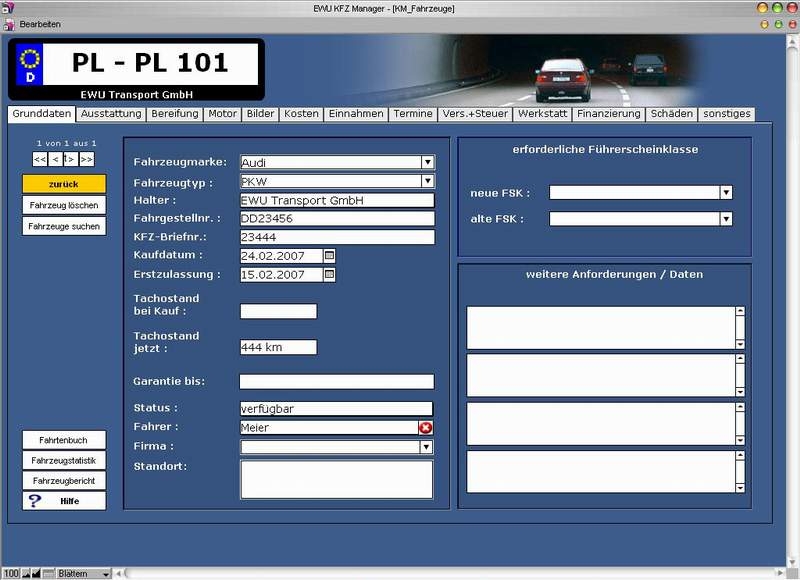Toggle the status area icon in the bottom bar
The height and width of the screenshot is (580, 800).
(48, 574)
